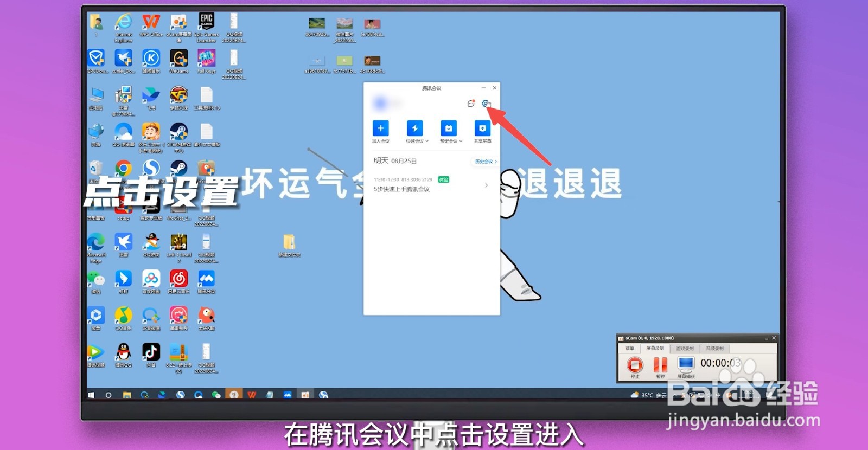
Task: Click the blurred user avatar in Tencent Meeting
Action: pyautogui.click(x=381, y=103)
